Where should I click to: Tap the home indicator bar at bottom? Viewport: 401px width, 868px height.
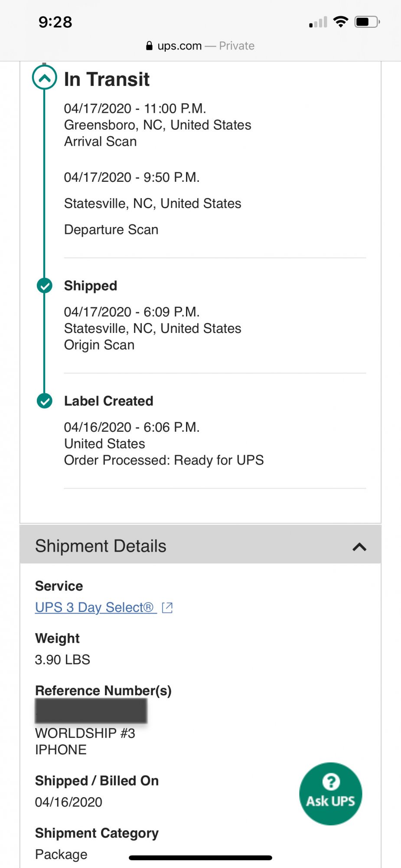200,858
